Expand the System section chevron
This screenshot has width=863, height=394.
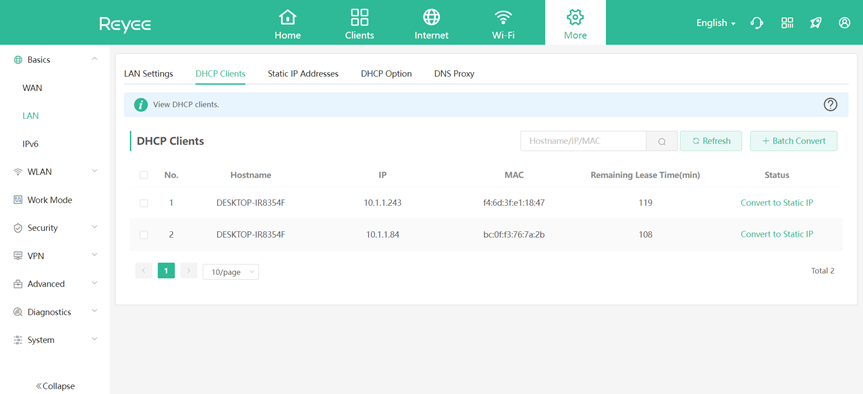click(x=95, y=340)
